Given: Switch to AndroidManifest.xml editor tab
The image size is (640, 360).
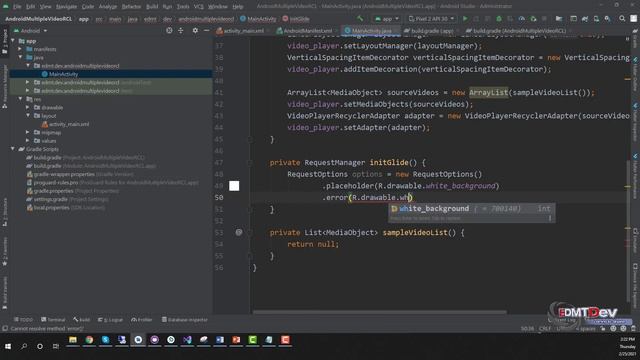Looking at the screenshot, I should click(307, 31).
